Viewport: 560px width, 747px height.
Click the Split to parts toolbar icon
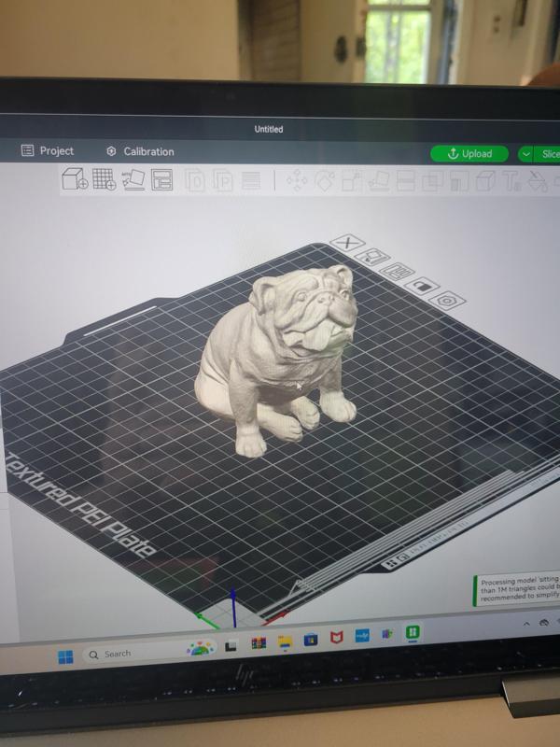coord(223,180)
